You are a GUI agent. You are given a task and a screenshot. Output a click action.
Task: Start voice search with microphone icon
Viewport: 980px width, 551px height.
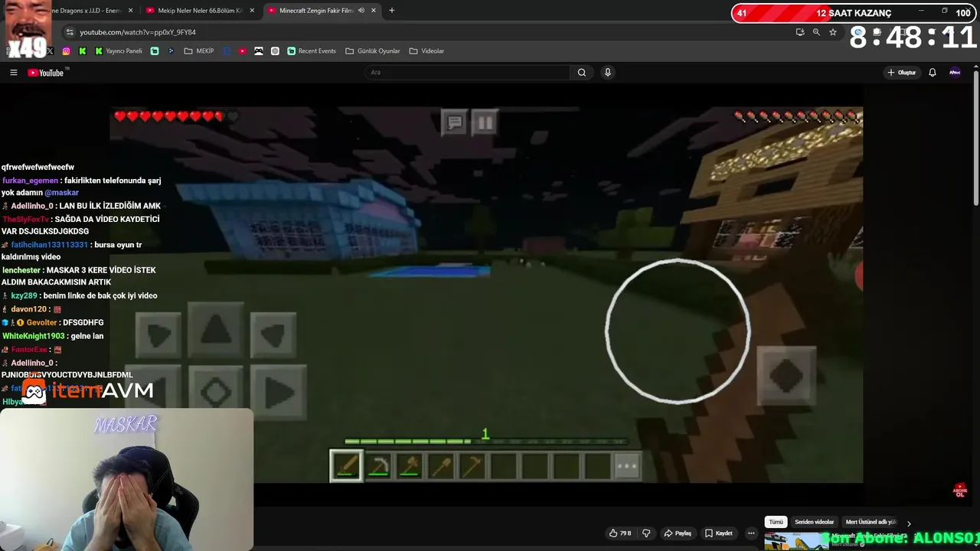click(608, 73)
